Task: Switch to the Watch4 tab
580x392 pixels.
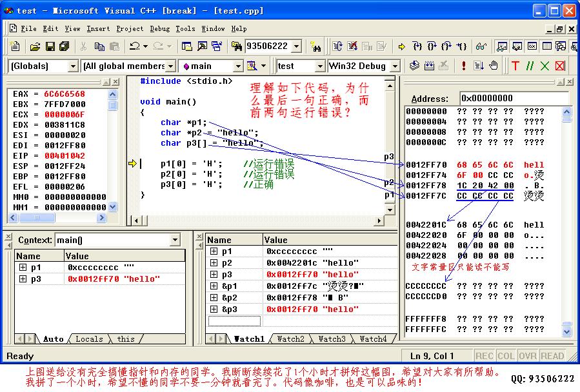Action: [x=373, y=338]
